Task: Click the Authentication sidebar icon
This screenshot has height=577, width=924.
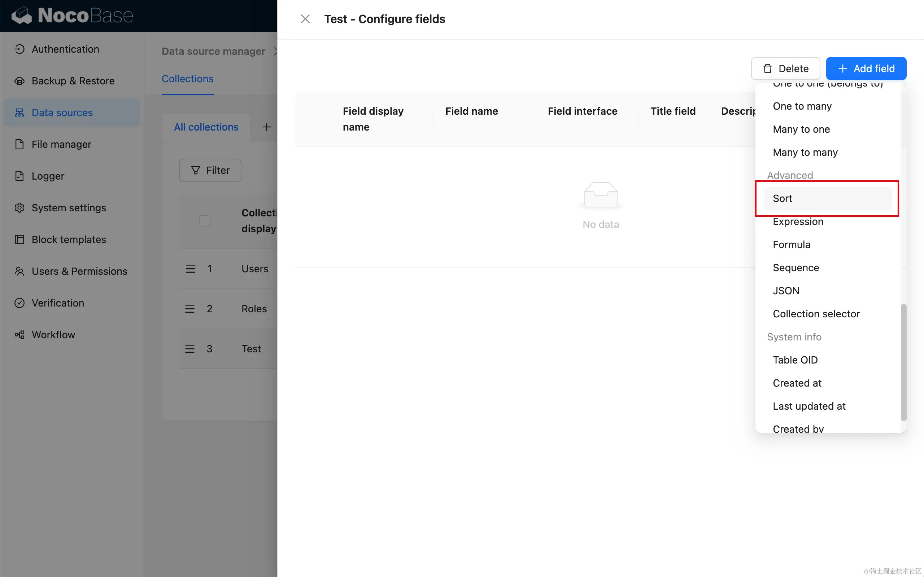Action: [x=19, y=49]
